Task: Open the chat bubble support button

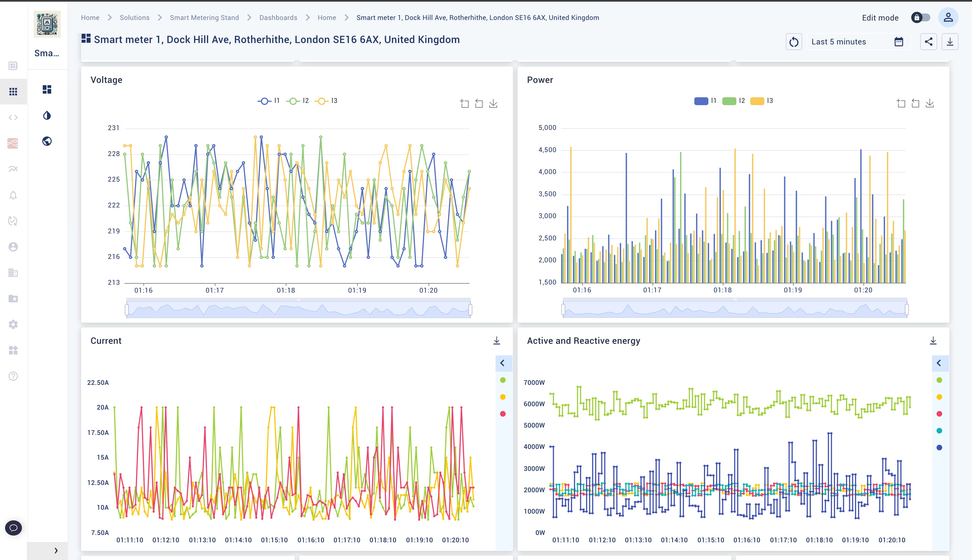Action: point(13,527)
